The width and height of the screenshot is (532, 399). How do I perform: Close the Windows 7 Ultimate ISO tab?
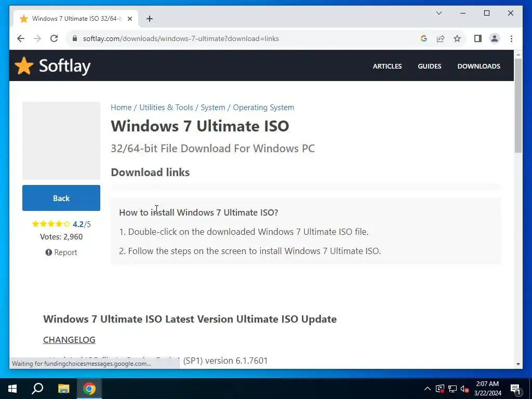point(129,19)
